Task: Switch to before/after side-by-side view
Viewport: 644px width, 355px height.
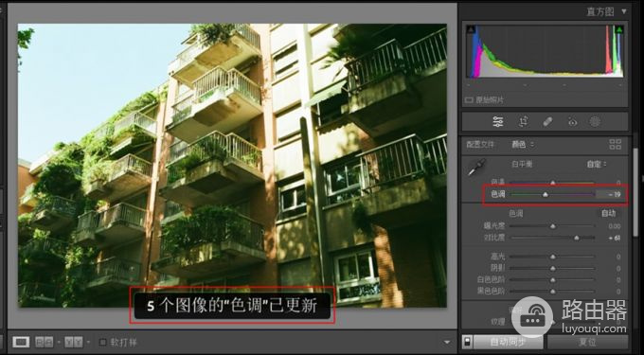Action: [44, 342]
